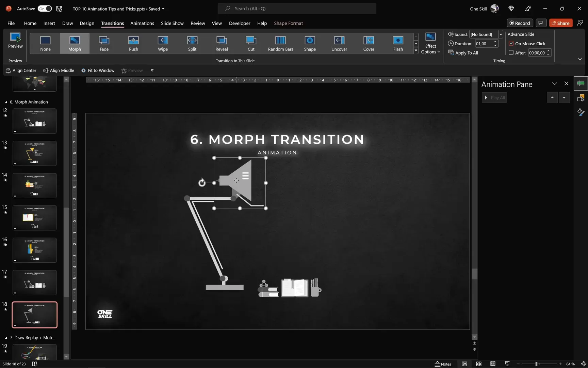
Task: Click the Share button
Action: pyautogui.click(x=561, y=23)
